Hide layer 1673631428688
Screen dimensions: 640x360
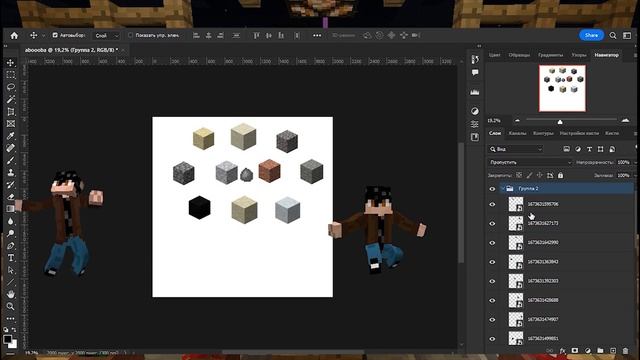[492, 300]
